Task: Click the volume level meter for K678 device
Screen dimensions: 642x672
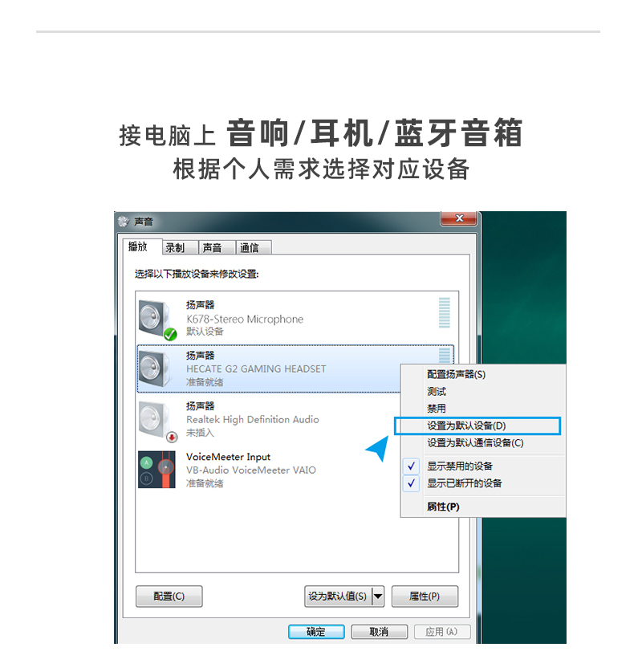Action: click(444, 313)
